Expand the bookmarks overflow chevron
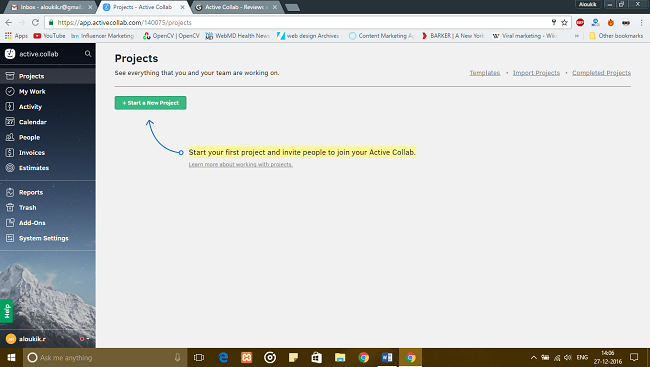Viewport: 650px width, 367px height. [577, 36]
